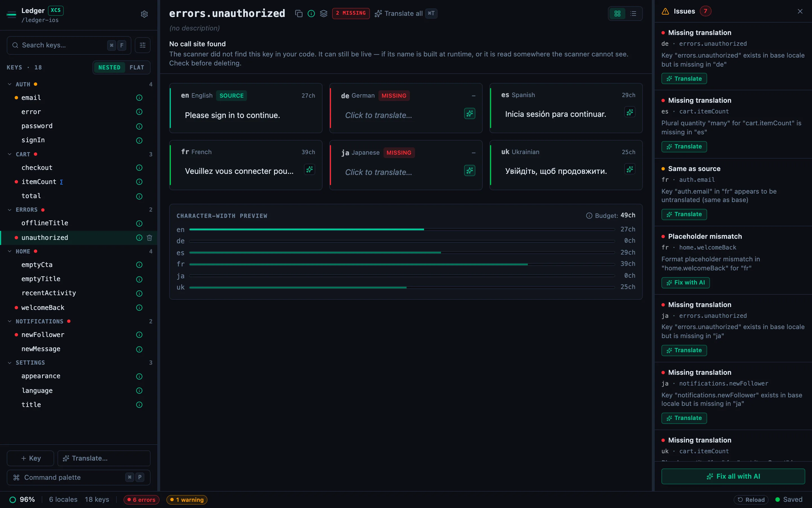Click the sparkle icon on the Ukrainian card
This screenshot has width=812, height=508.
630,169
